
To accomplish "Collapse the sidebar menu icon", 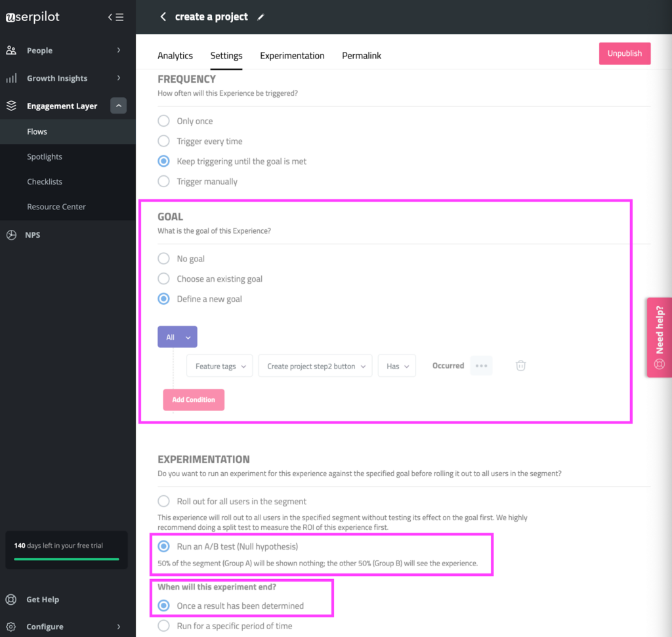I will pyautogui.click(x=115, y=17).
